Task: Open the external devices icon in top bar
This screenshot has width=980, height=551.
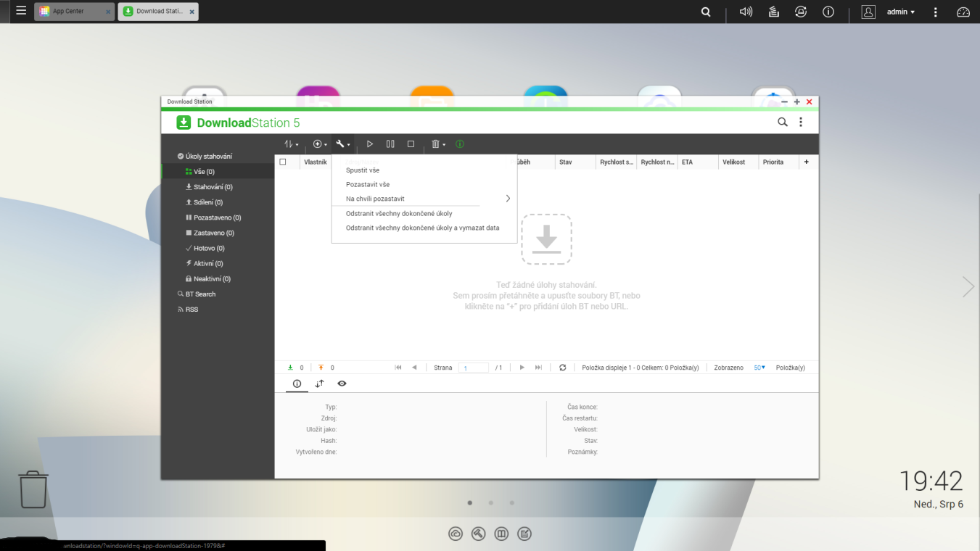Action: [801, 12]
